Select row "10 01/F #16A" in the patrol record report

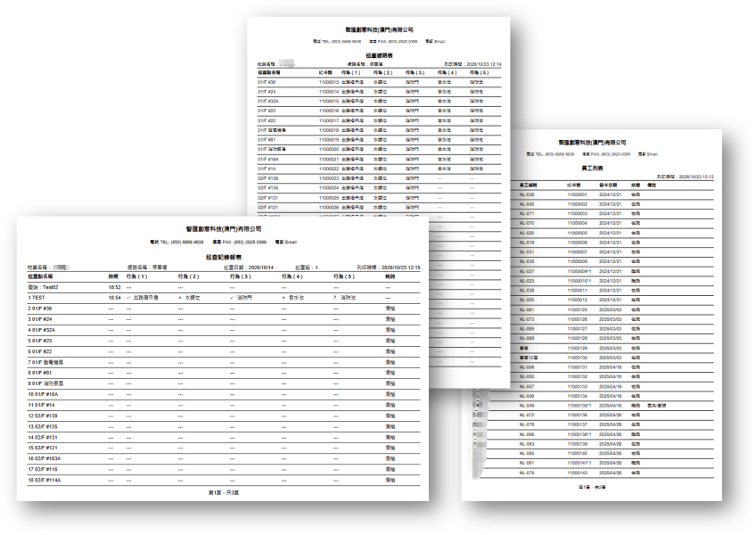click(223, 394)
